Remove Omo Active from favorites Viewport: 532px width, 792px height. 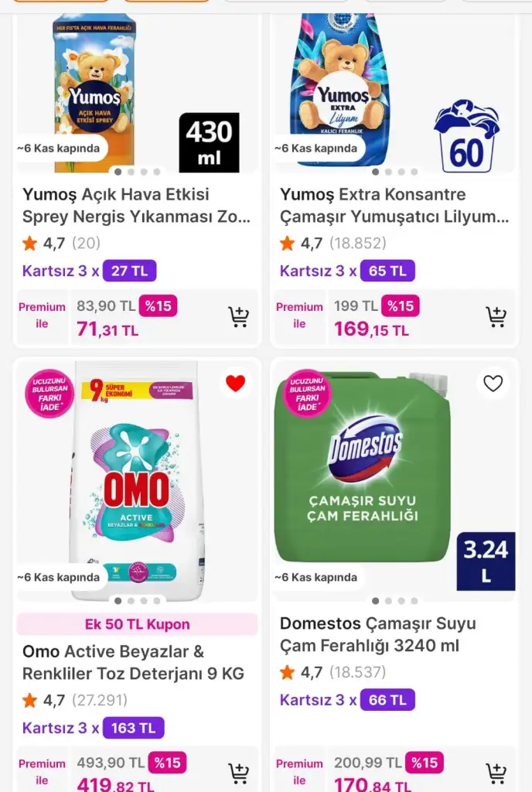[x=235, y=383]
